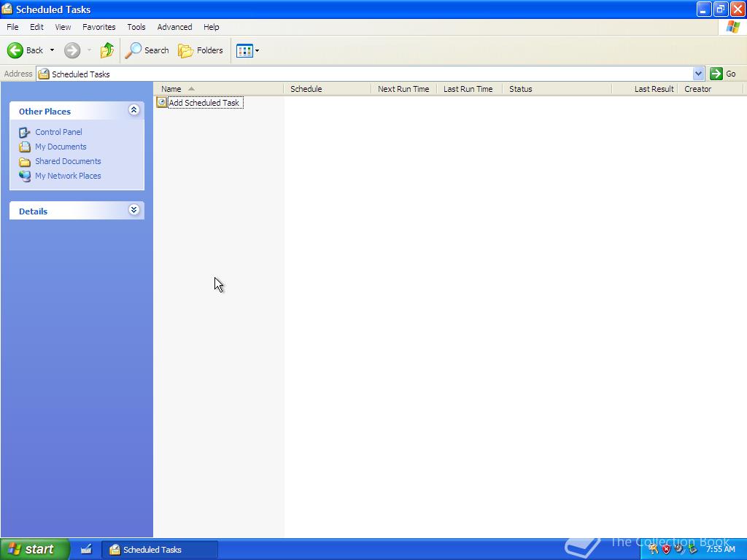
Task: Click the Up folder icon
Action: pyautogui.click(x=107, y=50)
